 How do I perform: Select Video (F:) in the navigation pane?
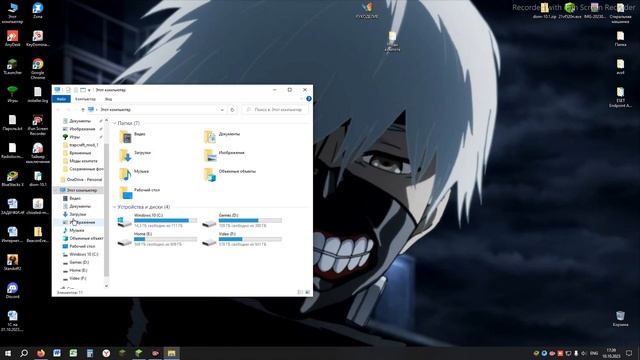(75, 278)
